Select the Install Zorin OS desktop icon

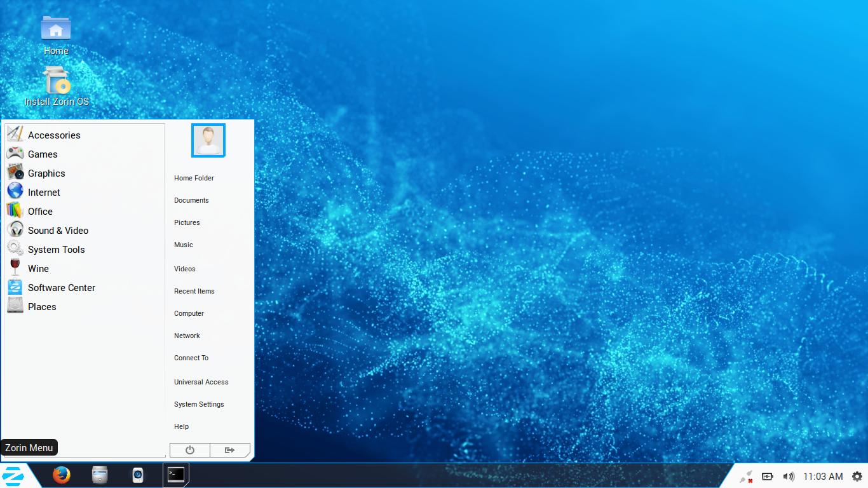pyautogui.click(x=57, y=86)
